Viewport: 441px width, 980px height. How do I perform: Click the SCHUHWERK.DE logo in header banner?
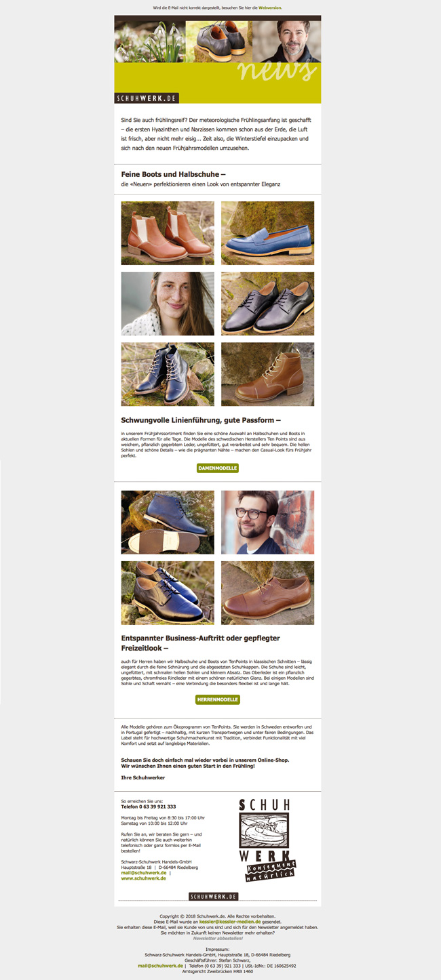tap(147, 98)
